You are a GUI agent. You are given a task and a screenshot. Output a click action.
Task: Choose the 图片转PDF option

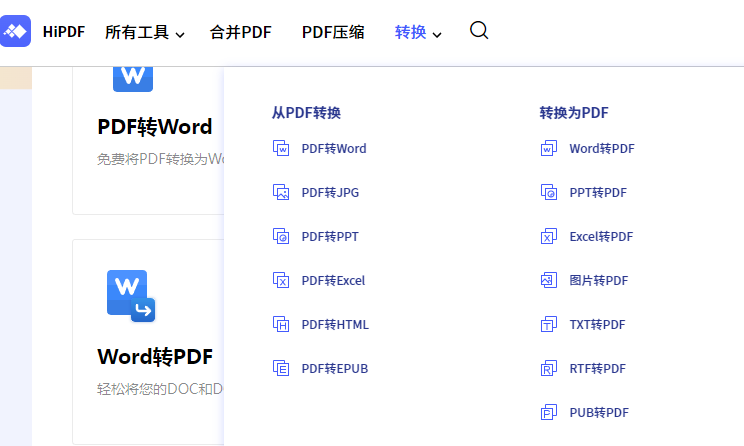coord(599,281)
